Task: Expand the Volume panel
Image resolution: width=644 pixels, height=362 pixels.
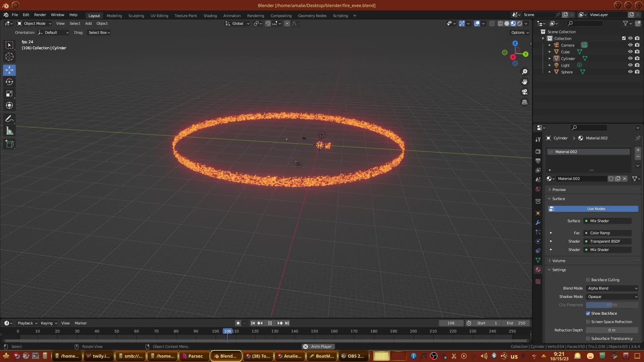Action: click(559, 261)
